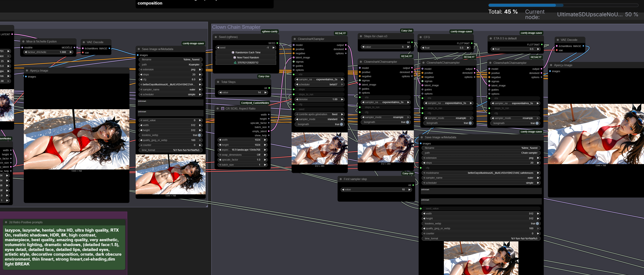Image resolution: width=644 pixels, height=275 pixels.
Task: Click collapse dot of First sampler step node
Action: click(340, 179)
